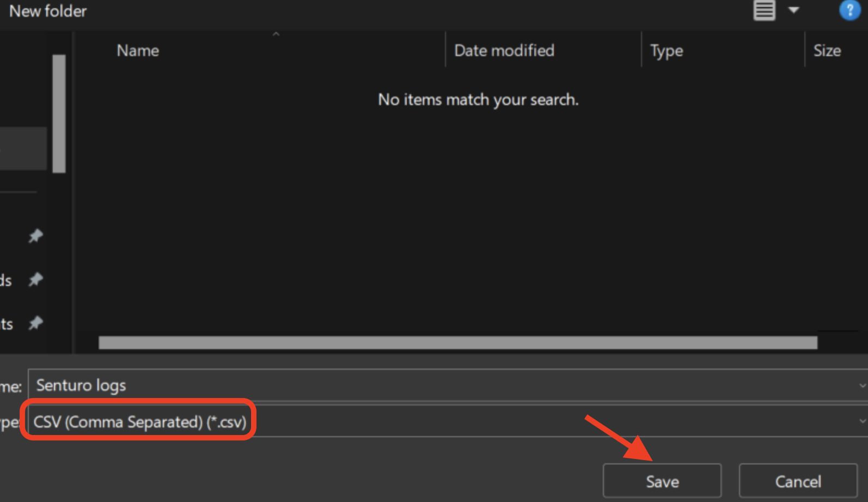Image resolution: width=868 pixels, height=502 pixels.
Task: Click the New folder button
Action: pyautogui.click(x=48, y=11)
